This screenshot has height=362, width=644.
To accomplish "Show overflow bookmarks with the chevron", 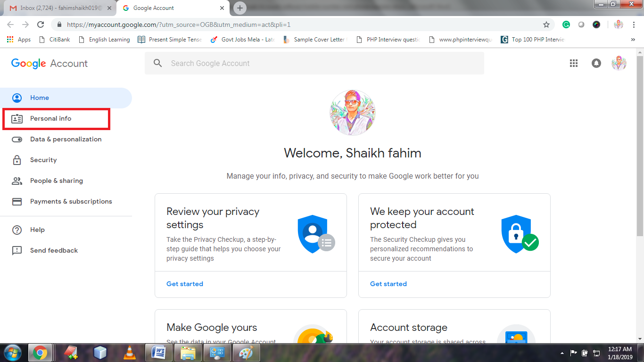I will click(633, 40).
